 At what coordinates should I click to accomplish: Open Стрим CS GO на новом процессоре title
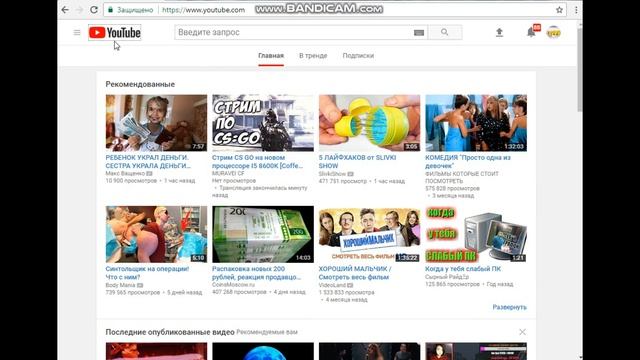click(257, 162)
